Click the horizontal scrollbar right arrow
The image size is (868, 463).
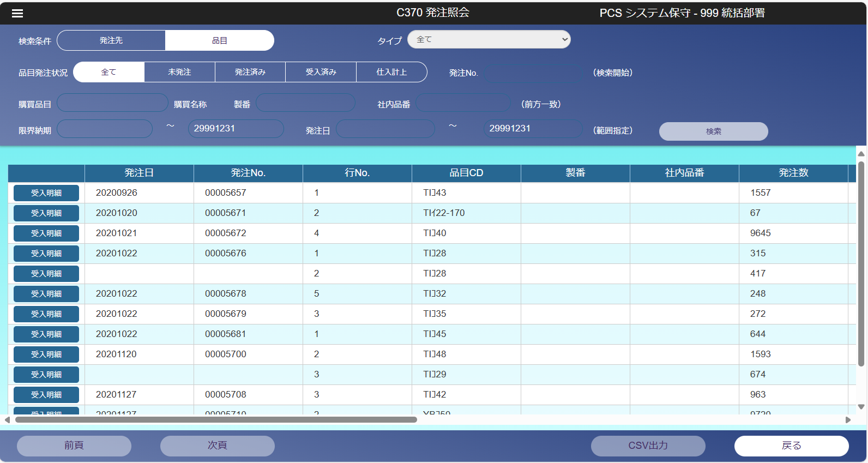click(x=848, y=420)
